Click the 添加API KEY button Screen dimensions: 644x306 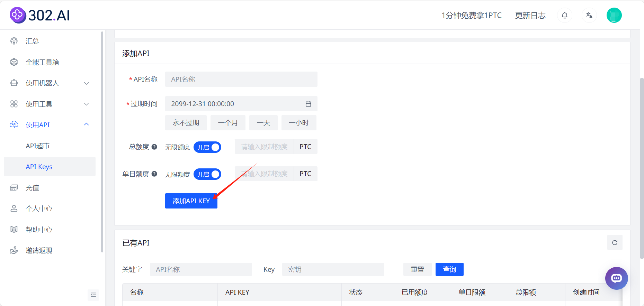click(191, 201)
